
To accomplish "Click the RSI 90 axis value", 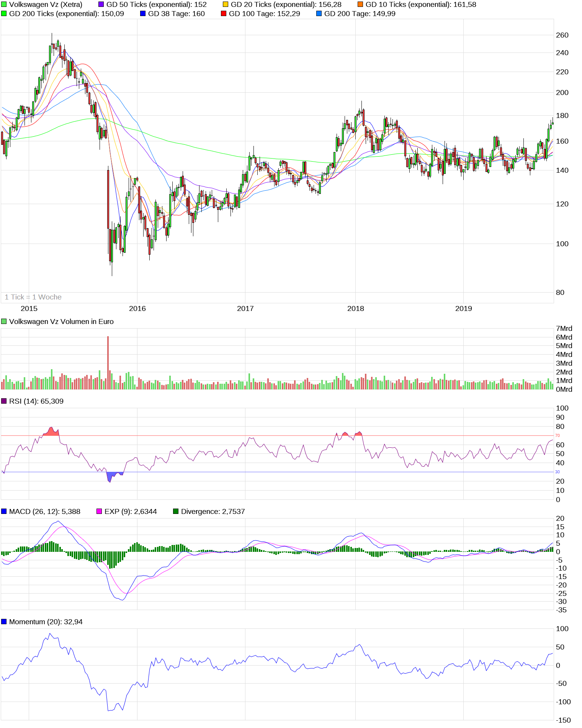I will pyautogui.click(x=560, y=417).
